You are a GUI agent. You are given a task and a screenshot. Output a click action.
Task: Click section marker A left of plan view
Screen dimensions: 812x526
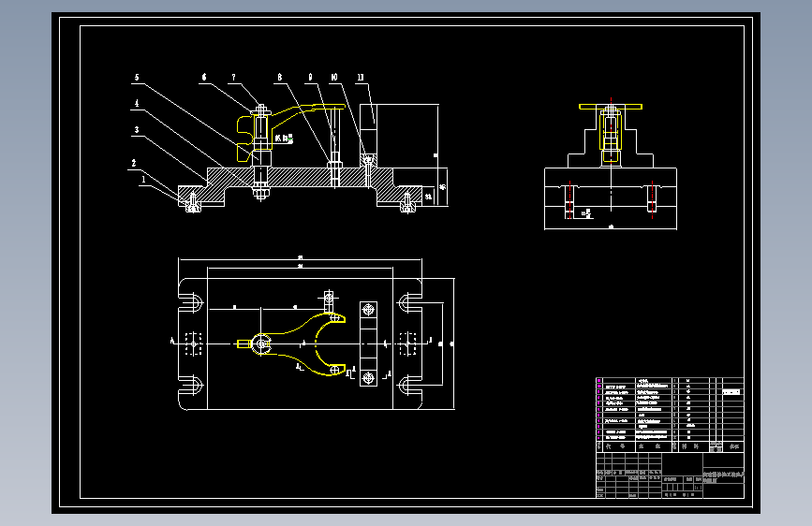click(x=172, y=340)
